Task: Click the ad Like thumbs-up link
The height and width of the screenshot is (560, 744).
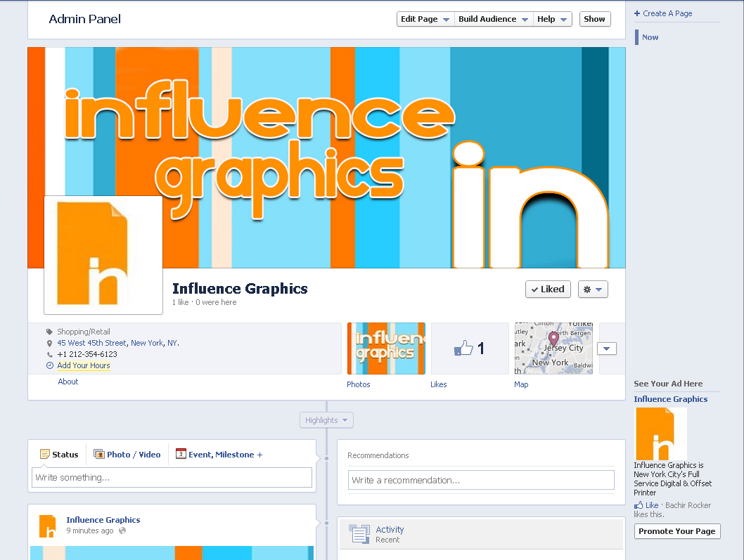Action: (646, 505)
